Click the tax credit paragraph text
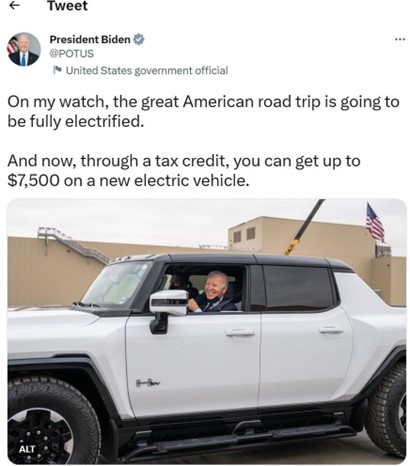The height and width of the screenshot is (466, 410). click(184, 171)
